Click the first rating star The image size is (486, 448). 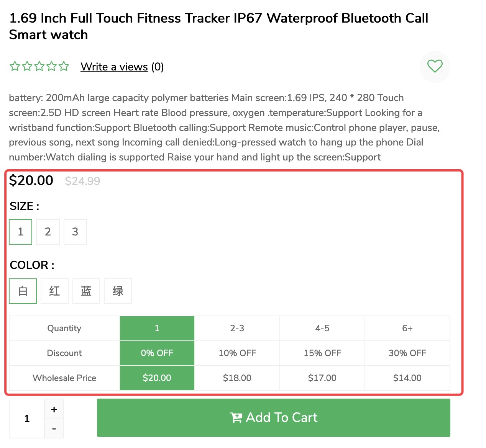coord(15,66)
